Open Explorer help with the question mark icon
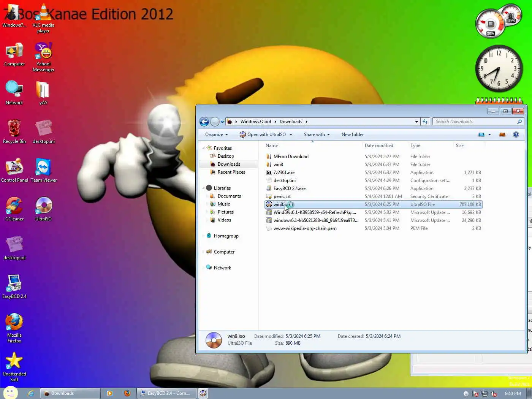 coord(516,135)
